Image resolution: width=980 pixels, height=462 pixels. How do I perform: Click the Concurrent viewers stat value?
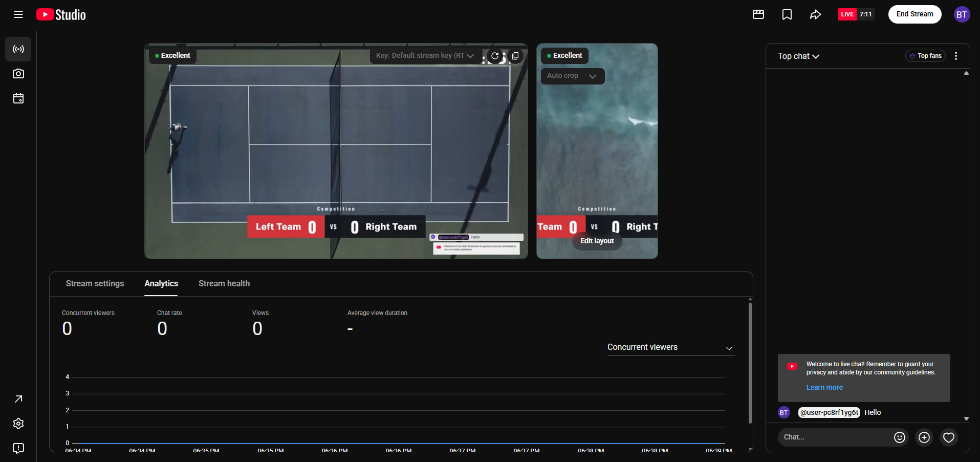67,329
